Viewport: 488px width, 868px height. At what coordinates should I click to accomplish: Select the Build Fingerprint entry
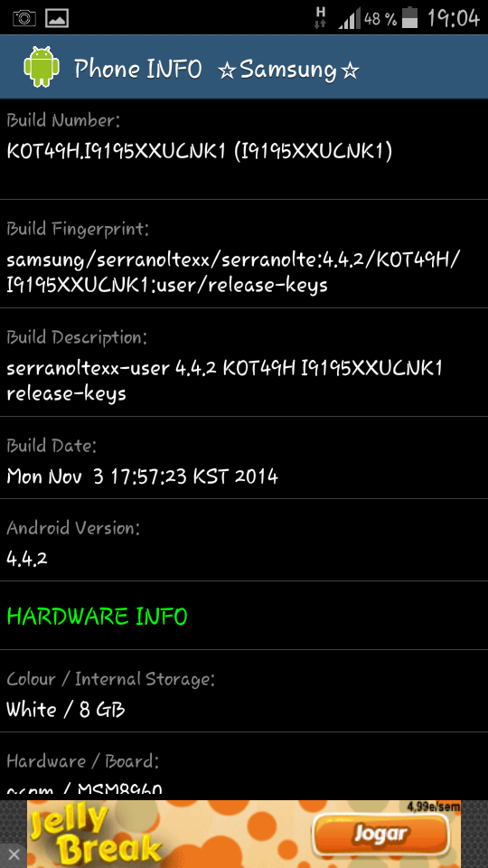[x=244, y=253]
